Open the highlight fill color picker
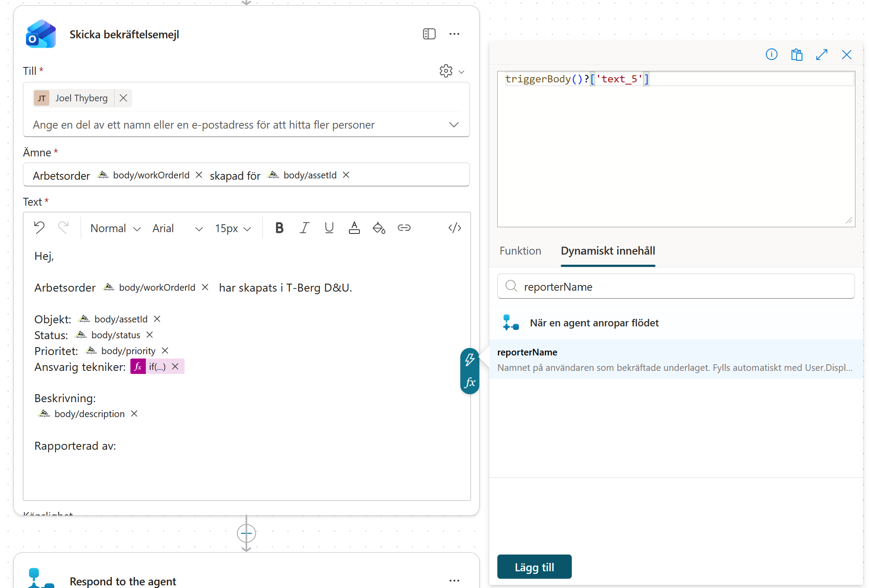 (x=379, y=228)
